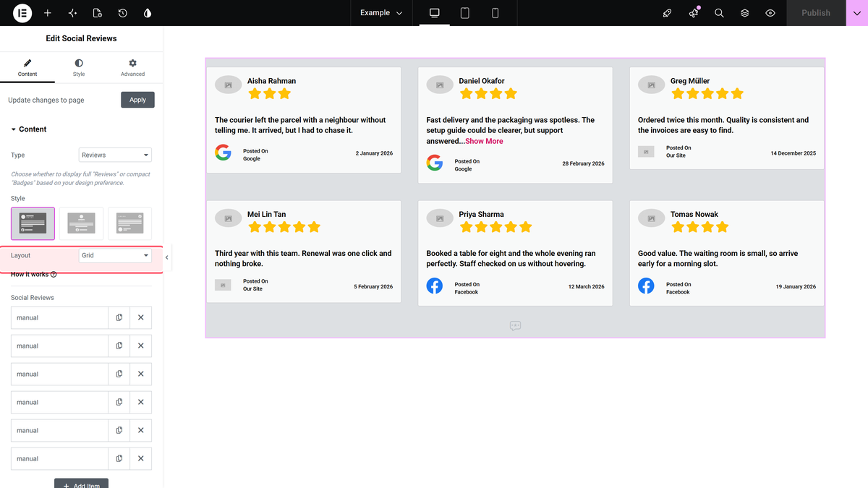The width and height of the screenshot is (868, 488).
Task: Open the Structure layers icon
Action: [x=745, y=13]
